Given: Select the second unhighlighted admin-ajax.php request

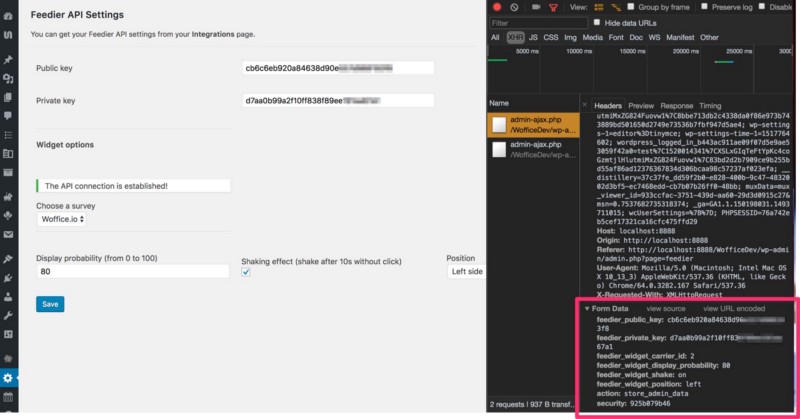Looking at the screenshot, I should (533, 150).
